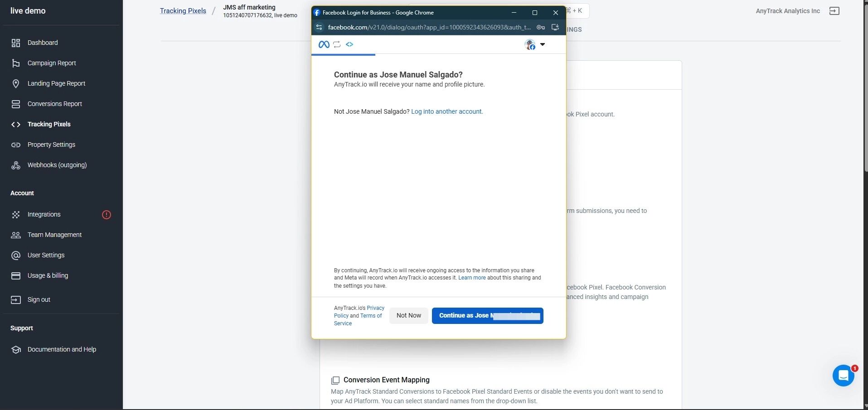Expand the account switcher arrow in the popup
The image size is (868, 410).
tap(543, 44)
